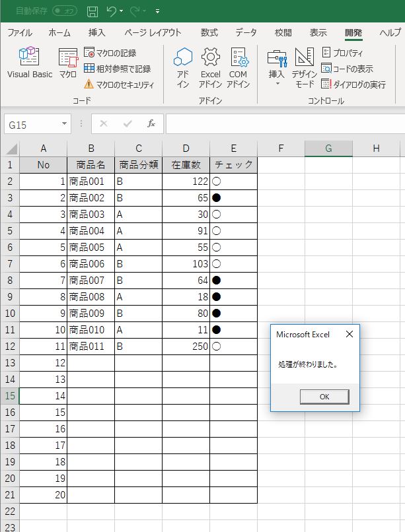Image resolution: width=405 pixels, height=532 pixels.
Task: Switch to the 数式 (Formulas) ribbon tab
Action: click(209, 32)
